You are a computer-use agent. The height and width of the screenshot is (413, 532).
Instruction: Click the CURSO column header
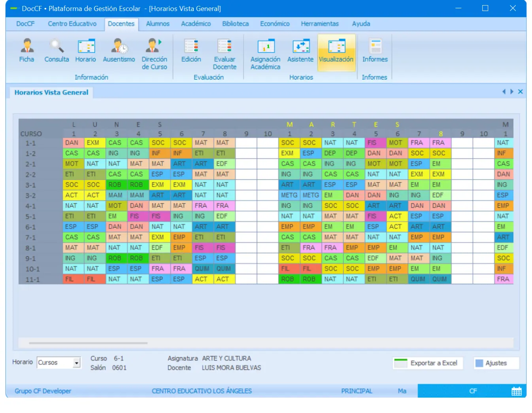point(31,134)
